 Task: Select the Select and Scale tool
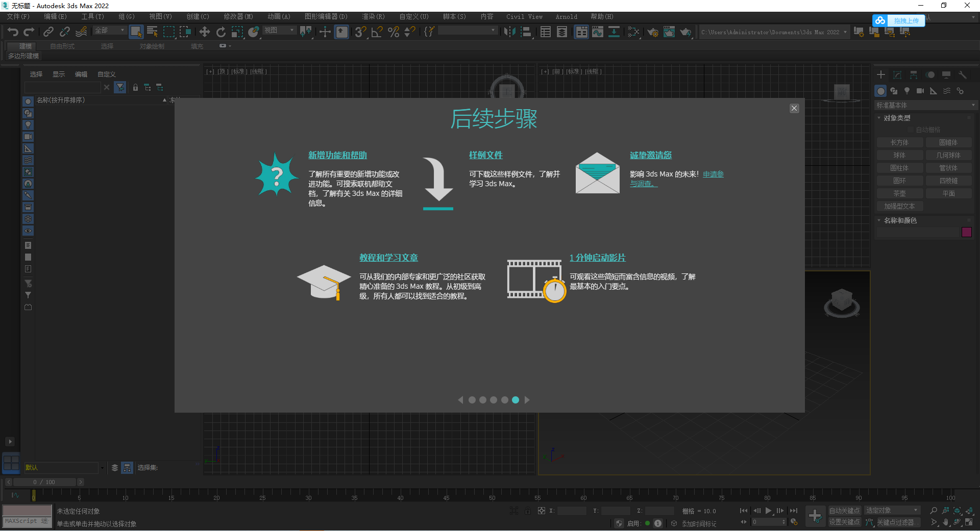(x=237, y=32)
